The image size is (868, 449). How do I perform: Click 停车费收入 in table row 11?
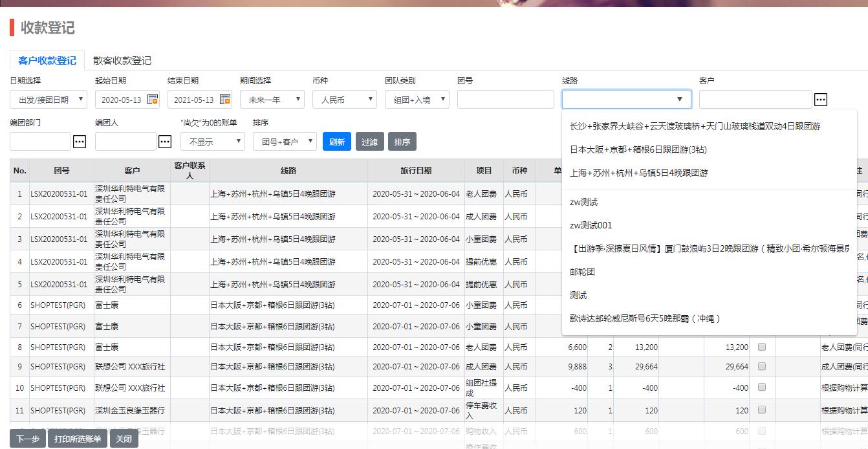tap(481, 410)
